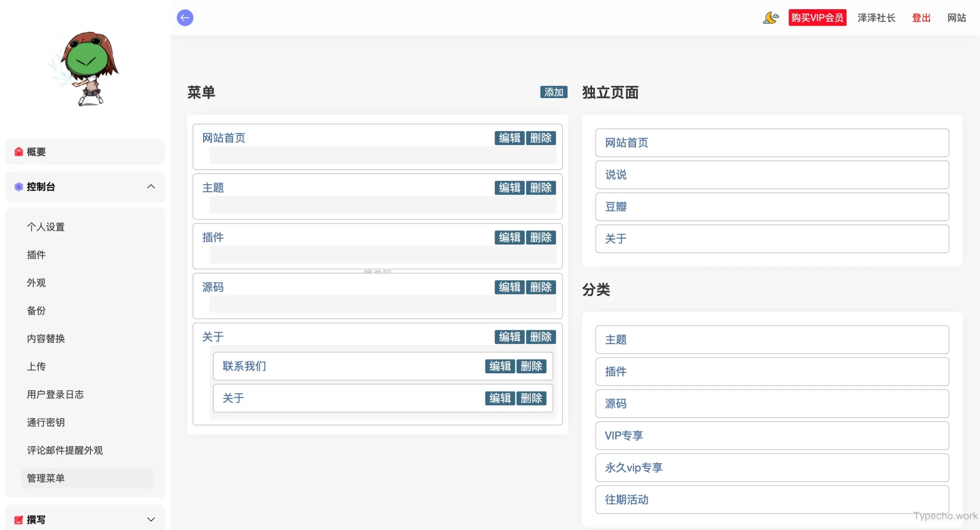Select 评论邮件提醒外观 in the sidebar

pyautogui.click(x=64, y=450)
